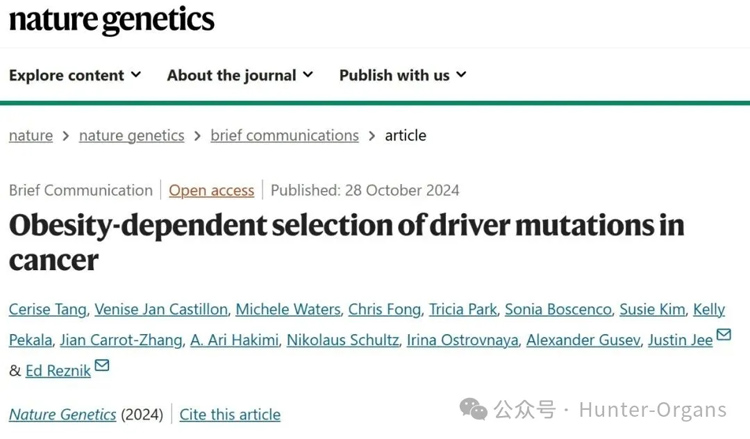
Task: Click the nature genetics logo
Action: tap(111, 20)
